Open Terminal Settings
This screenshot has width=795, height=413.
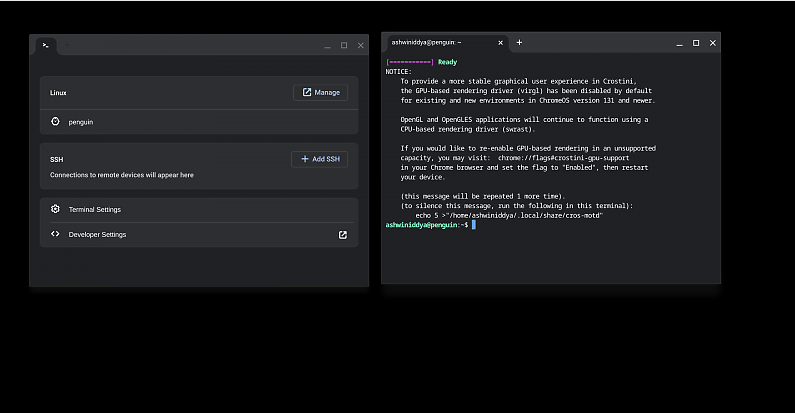click(x=199, y=209)
